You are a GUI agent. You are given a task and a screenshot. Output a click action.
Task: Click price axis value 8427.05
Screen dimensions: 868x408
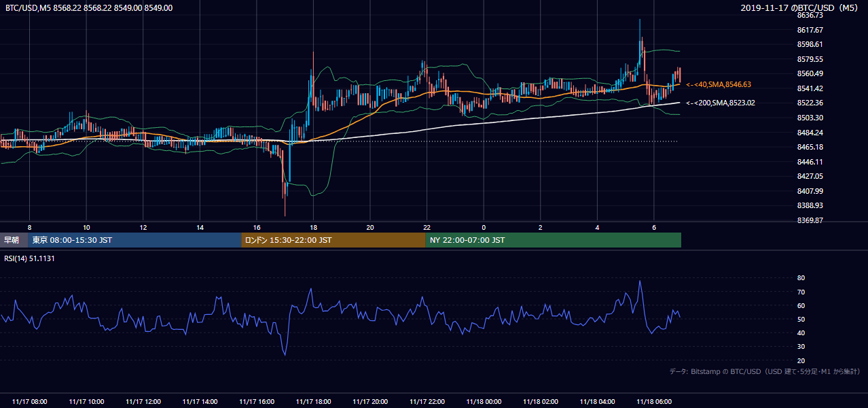[810, 176]
